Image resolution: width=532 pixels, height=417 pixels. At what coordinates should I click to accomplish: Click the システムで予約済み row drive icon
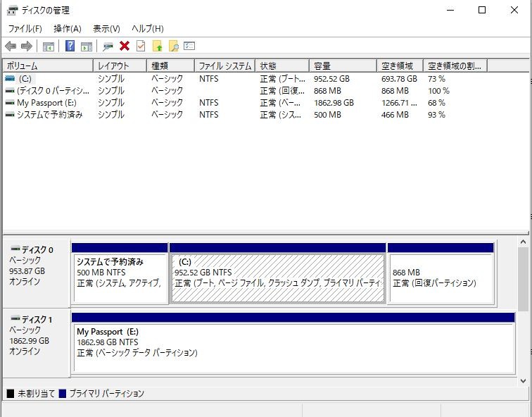pos(10,115)
